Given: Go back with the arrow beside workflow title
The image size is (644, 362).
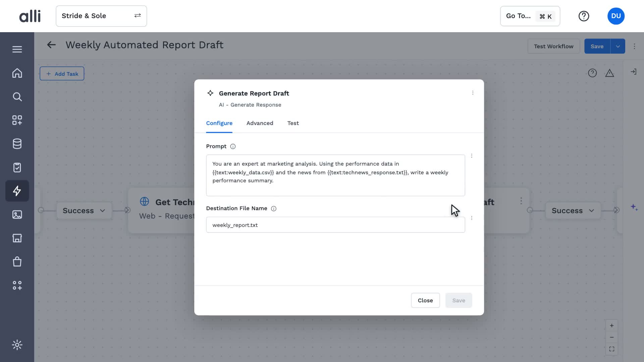Looking at the screenshot, I should pyautogui.click(x=51, y=45).
